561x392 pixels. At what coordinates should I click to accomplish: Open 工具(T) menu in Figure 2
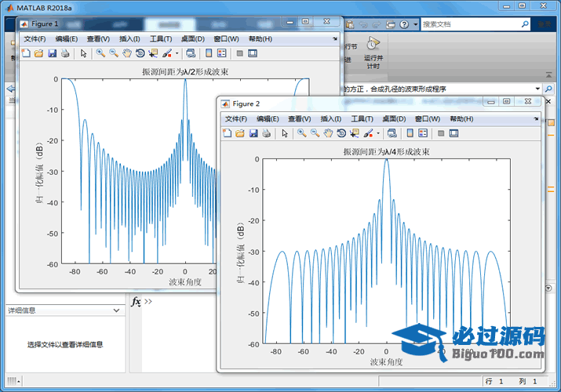[x=362, y=119]
